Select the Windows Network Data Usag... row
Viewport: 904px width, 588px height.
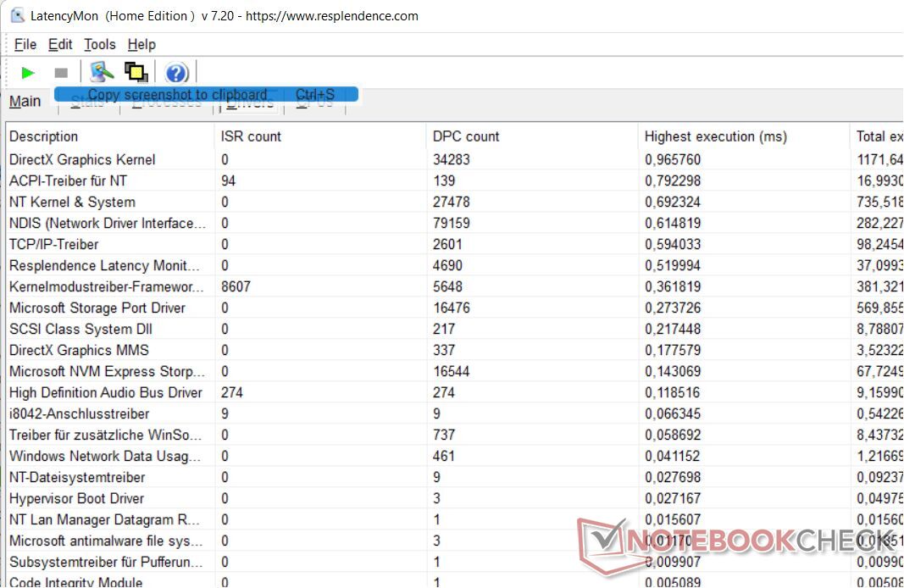454,456
